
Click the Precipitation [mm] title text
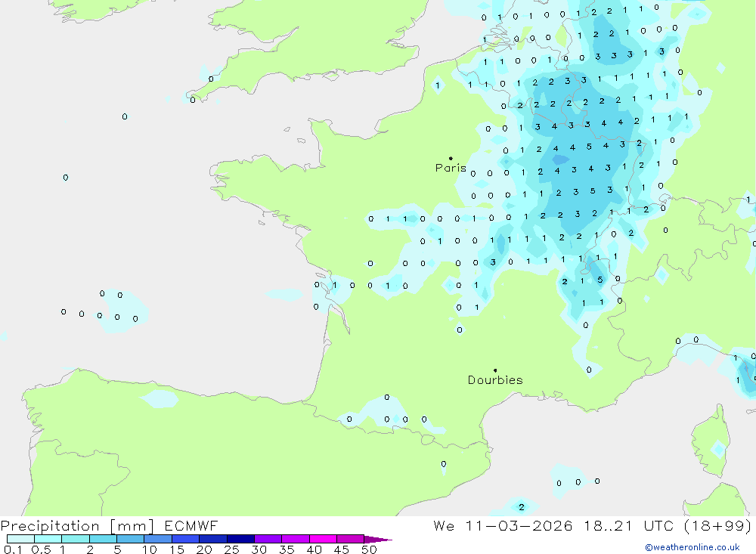pyautogui.click(x=77, y=526)
